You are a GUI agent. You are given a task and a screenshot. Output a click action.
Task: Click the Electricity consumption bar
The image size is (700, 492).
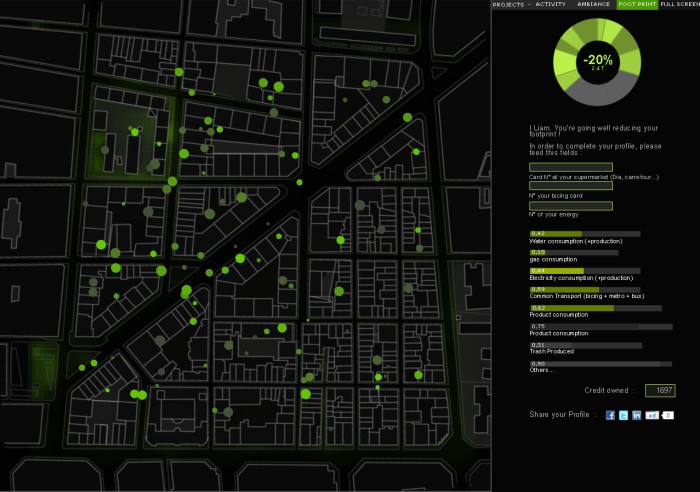coord(585,271)
